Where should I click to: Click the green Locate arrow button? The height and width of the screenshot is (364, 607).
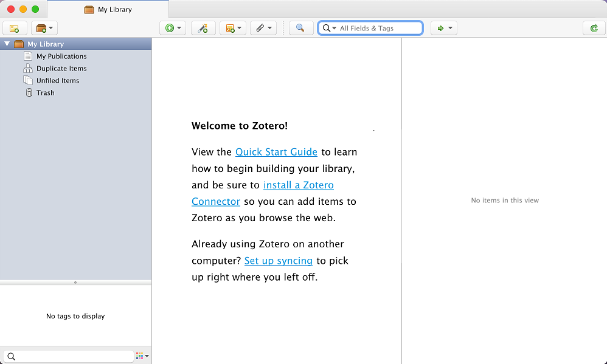click(443, 28)
